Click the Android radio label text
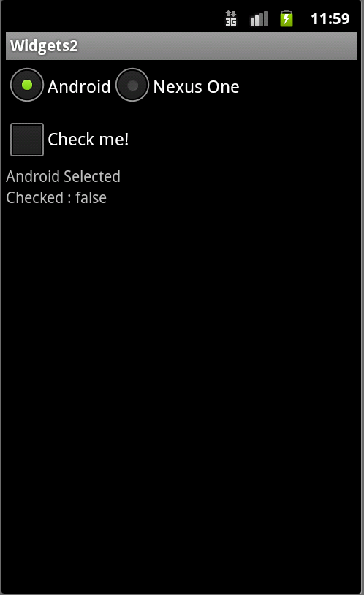The height and width of the screenshot is (595, 364). point(79,86)
